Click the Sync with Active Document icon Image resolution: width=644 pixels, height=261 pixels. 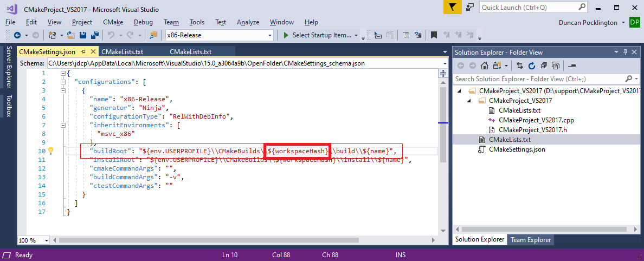click(x=520, y=66)
